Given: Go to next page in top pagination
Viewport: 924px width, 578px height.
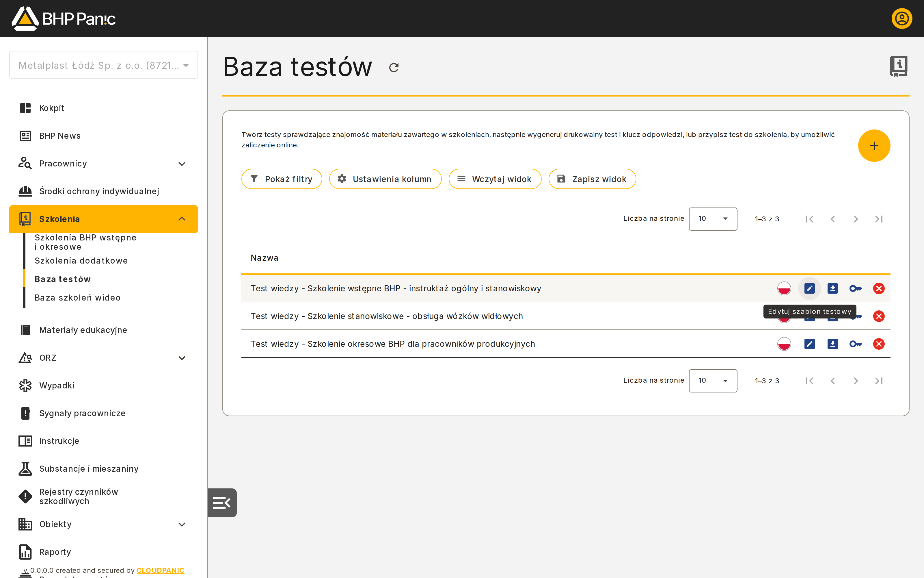Looking at the screenshot, I should click(x=855, y=219).
